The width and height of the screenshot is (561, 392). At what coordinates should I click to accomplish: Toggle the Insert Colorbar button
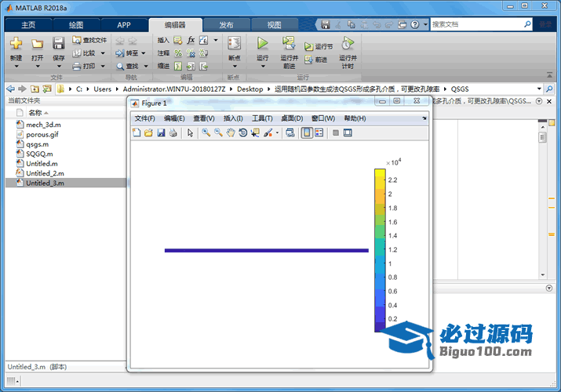coord(307,133)
